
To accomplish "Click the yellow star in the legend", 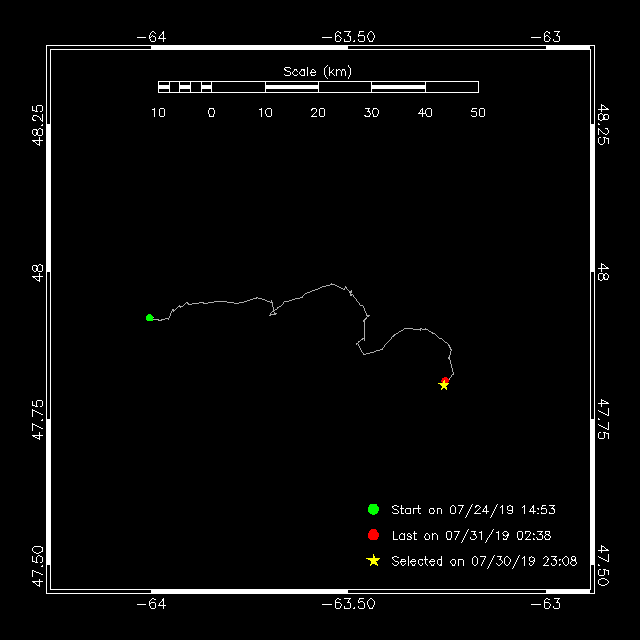I will pyautogui.click(x=373, y=560).
